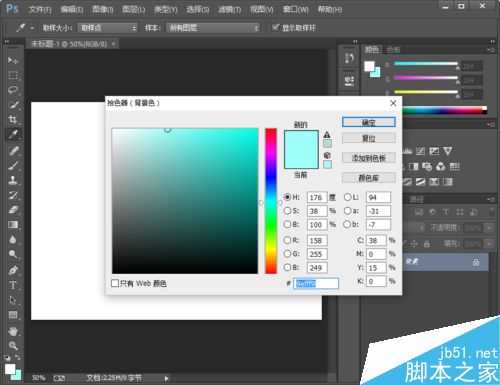This screenshot has height=385, width=500.
Task: Select the S saturation radio button
Action: point(287,211)
